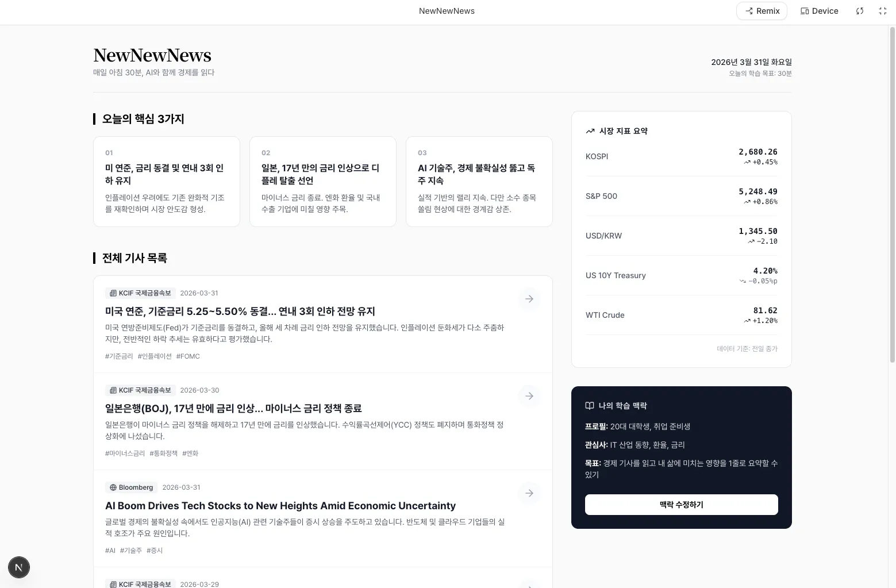Viewport: 896px width, 588px height.
Task: Click the NewNewNews title in the top bar
Action: click(x=447, y=10)
